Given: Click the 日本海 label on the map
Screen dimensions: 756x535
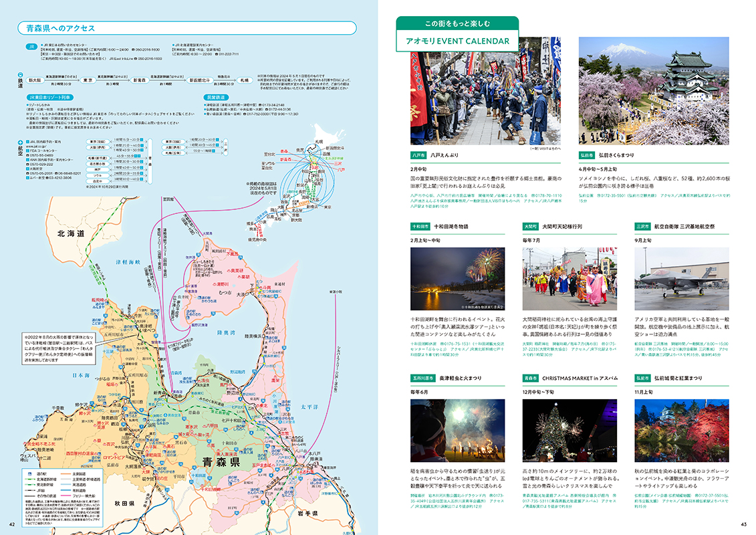Looking at the screenshot, I should [81, 375].
